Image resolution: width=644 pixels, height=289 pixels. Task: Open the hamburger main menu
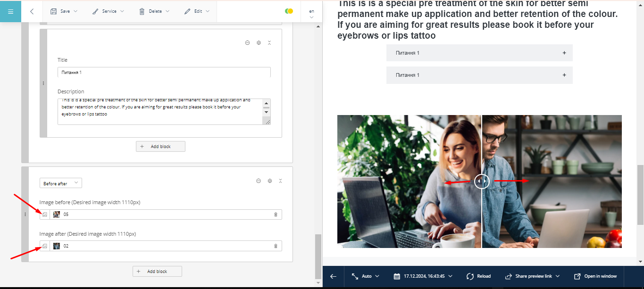point(10,11)
